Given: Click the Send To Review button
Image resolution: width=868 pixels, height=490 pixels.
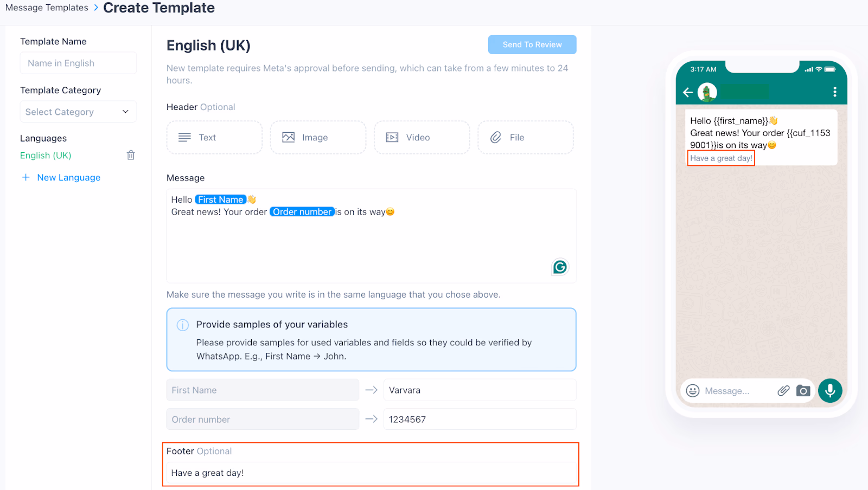Looking at the screenshot, I should point(532,44).
